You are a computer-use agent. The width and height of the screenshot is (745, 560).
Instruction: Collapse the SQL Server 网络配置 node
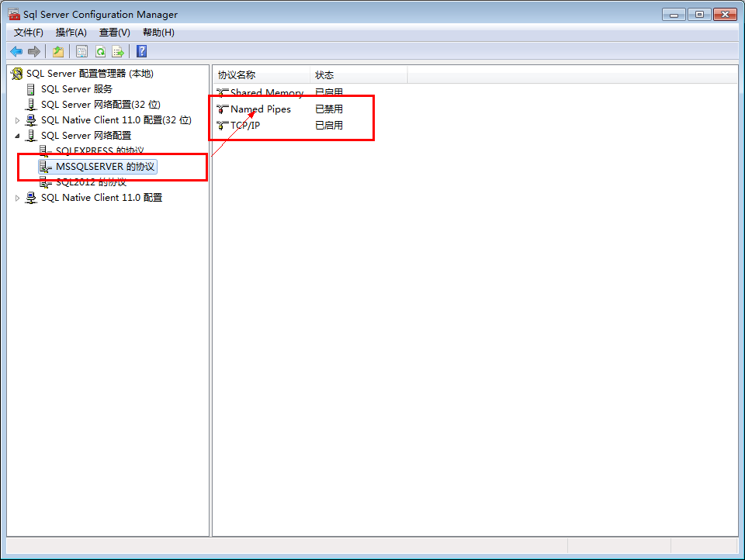point(17,136)
